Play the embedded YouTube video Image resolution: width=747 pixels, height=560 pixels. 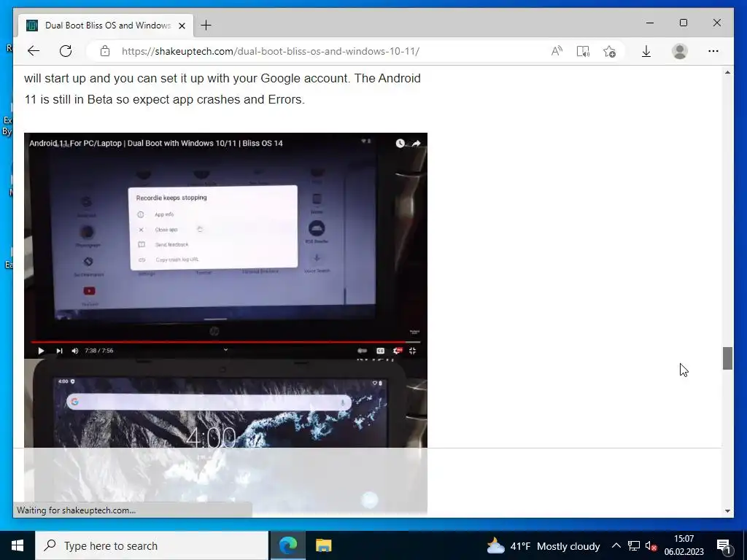(41, 351)
